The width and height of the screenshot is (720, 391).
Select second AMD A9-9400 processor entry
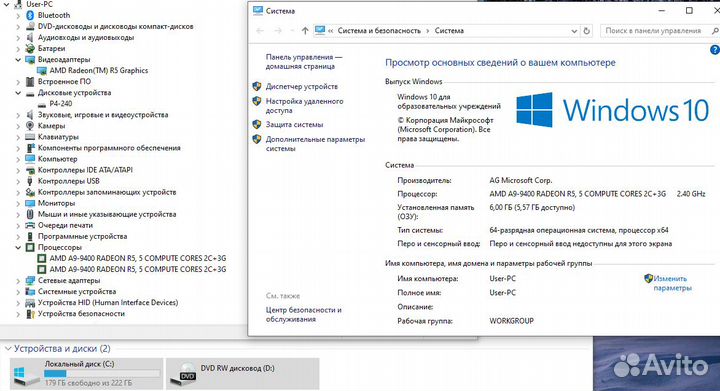point(138,269)
